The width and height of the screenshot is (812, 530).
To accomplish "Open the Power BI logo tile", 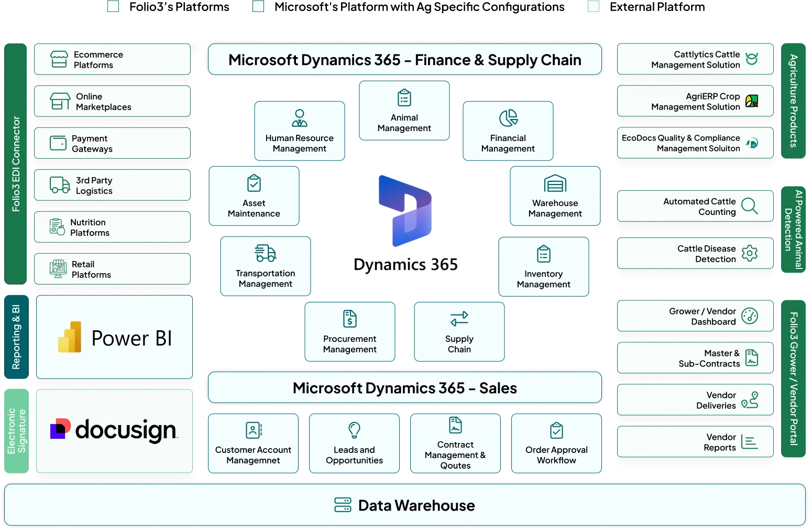I will (x=114, y=337).
